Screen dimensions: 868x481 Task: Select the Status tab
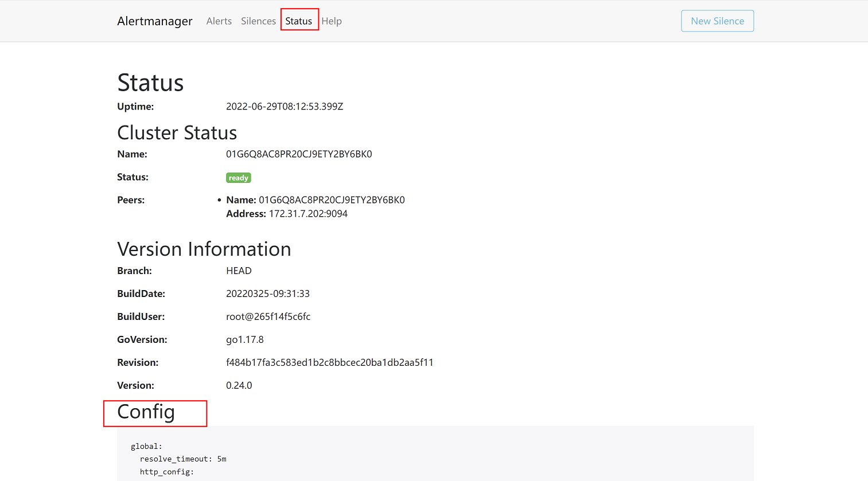299,21
